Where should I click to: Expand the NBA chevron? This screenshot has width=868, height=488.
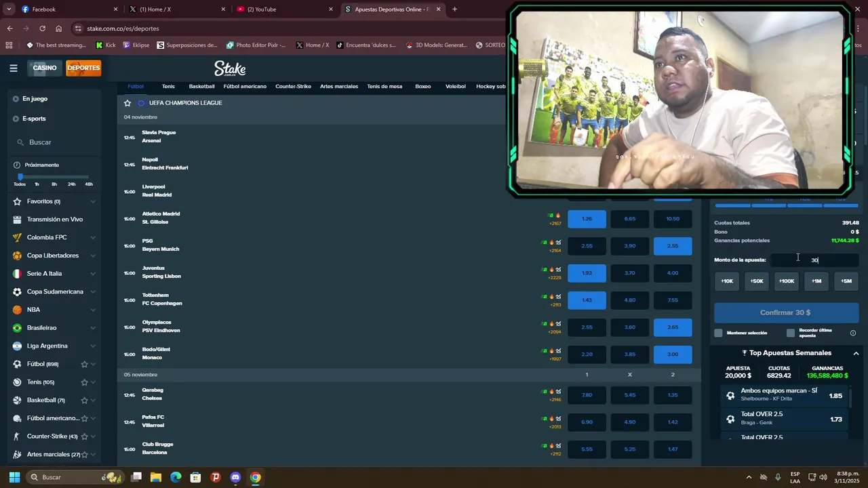(x=93, y=310)
